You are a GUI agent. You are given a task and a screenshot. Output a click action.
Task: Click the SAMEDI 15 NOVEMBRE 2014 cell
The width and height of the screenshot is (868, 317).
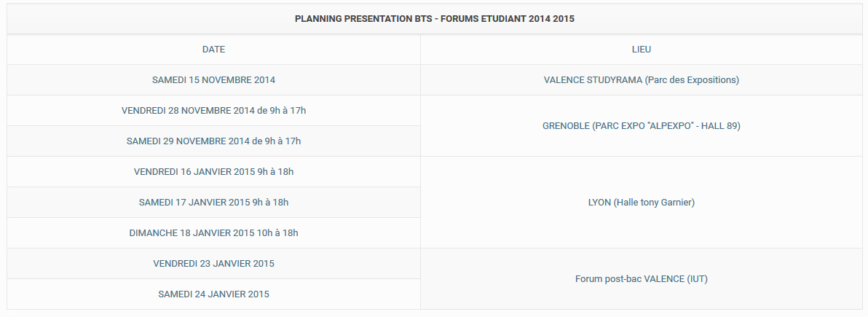[213, 80]
